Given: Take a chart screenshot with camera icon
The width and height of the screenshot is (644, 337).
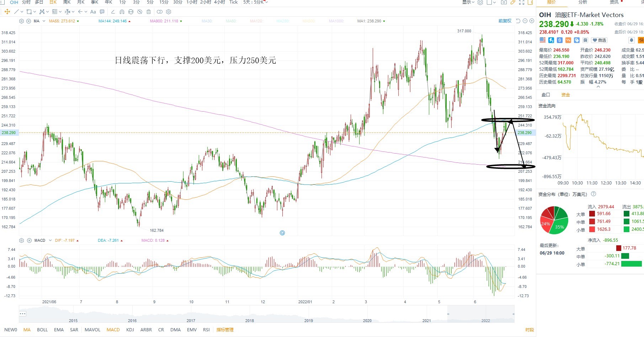Looking at the screenshot, I should point(504,2).
